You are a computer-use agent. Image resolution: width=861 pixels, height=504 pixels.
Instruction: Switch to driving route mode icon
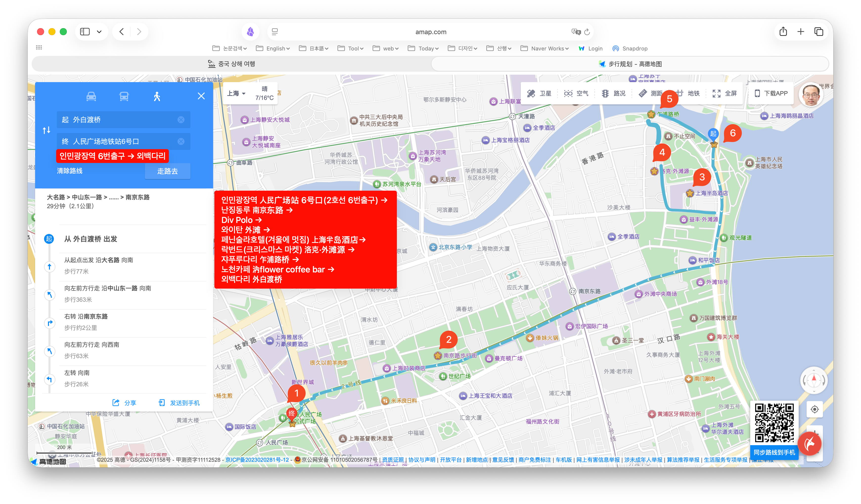[91, 96]
